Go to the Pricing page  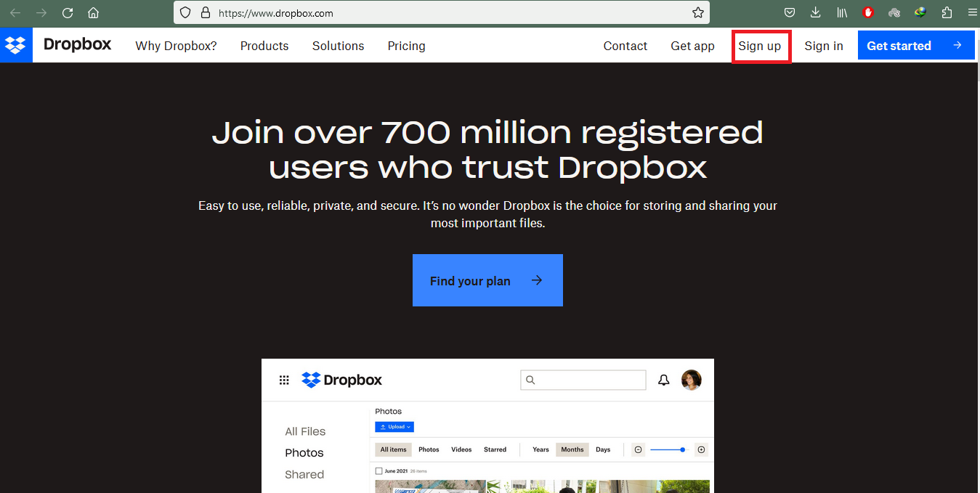[x=406, y=46]
